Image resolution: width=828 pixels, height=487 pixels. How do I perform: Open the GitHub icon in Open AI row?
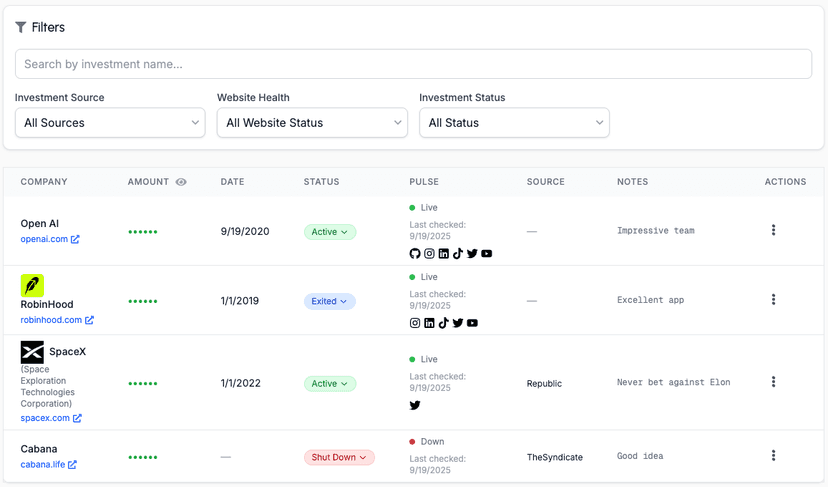[415, 254]
